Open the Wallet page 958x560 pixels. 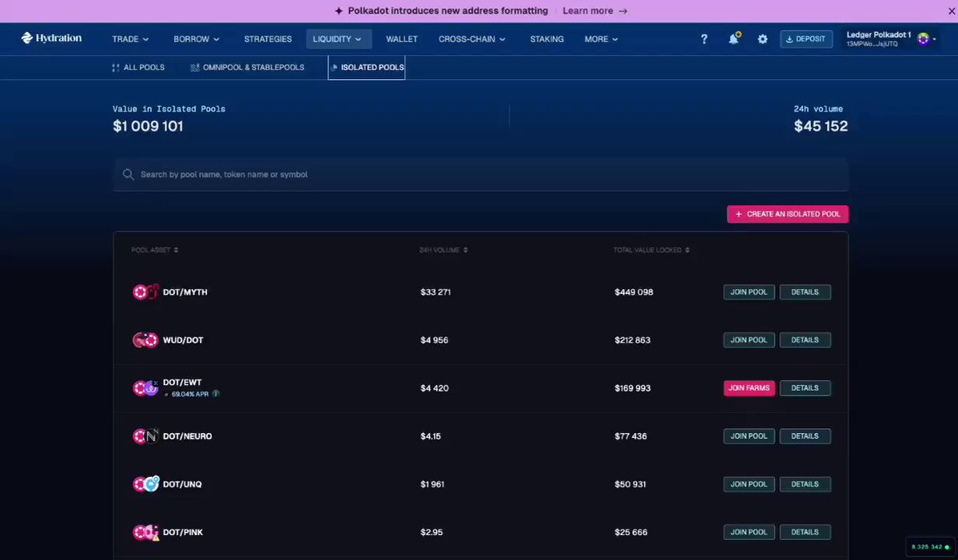point(401,39)
